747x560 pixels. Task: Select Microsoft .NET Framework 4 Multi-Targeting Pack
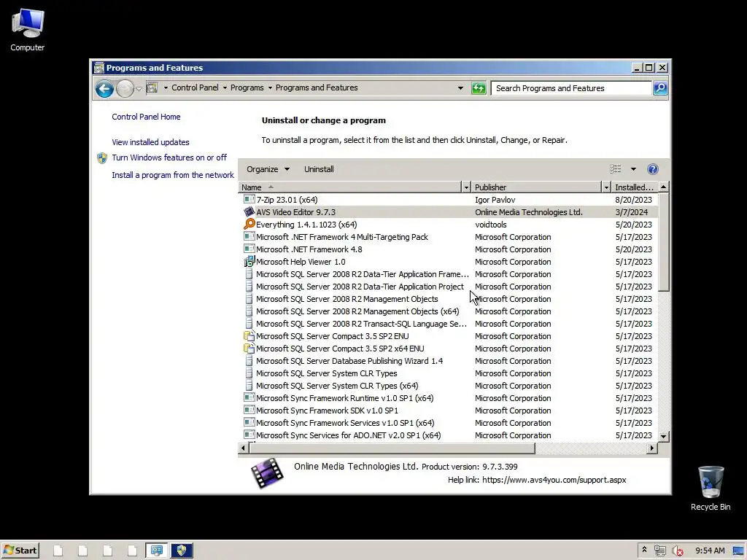point(341,237)
